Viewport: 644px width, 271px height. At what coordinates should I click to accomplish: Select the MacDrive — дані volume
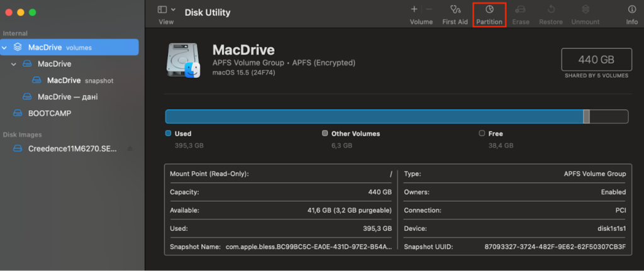(69, 97)
